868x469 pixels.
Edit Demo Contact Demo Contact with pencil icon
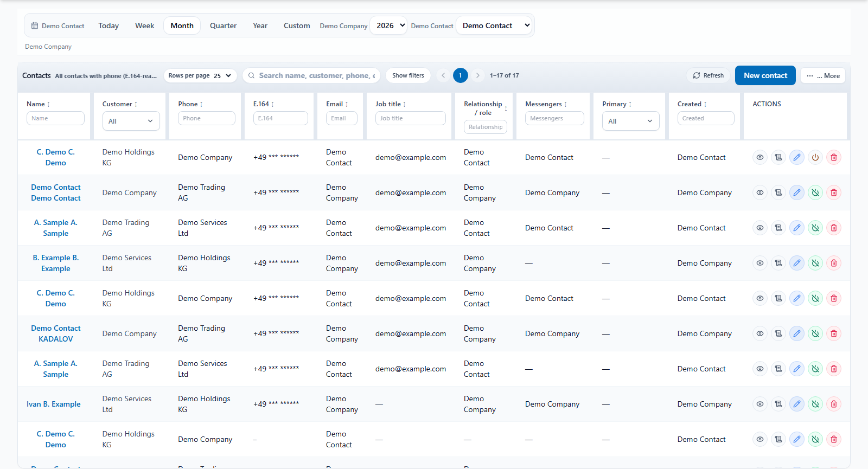(797, 192)
